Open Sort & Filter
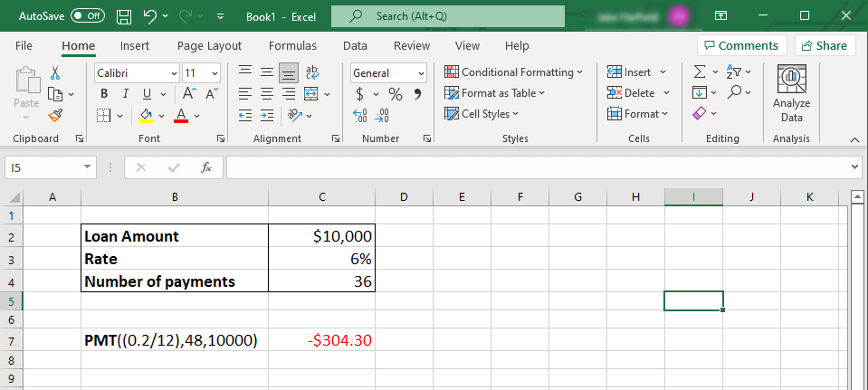Screen dimensions: 868x390 click(734, 72)
